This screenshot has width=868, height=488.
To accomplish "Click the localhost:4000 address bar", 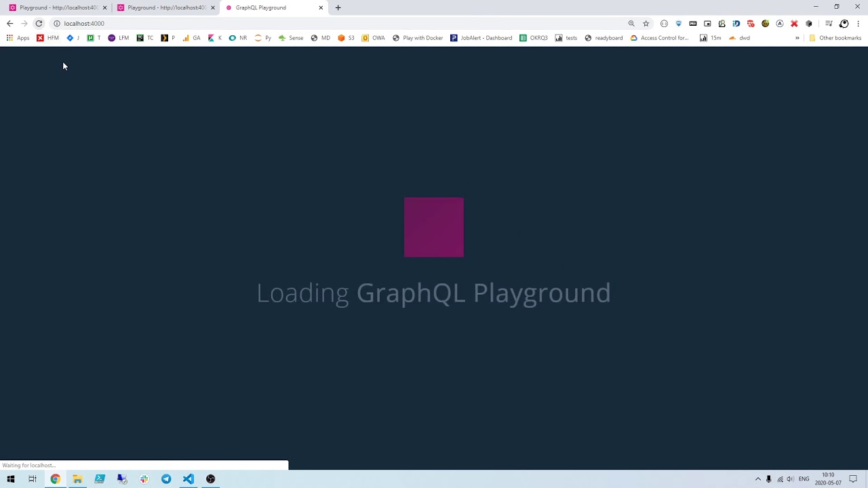I will [x=339, y=23].
